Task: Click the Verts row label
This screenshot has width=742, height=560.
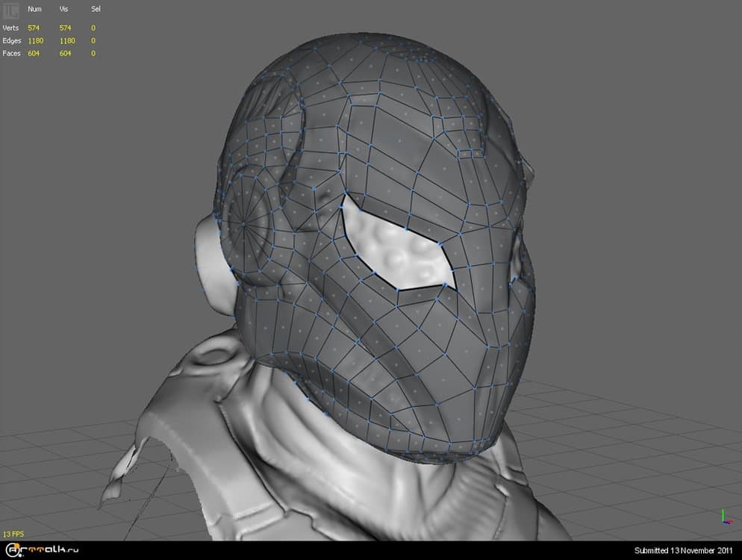Action: click(11, 28)
